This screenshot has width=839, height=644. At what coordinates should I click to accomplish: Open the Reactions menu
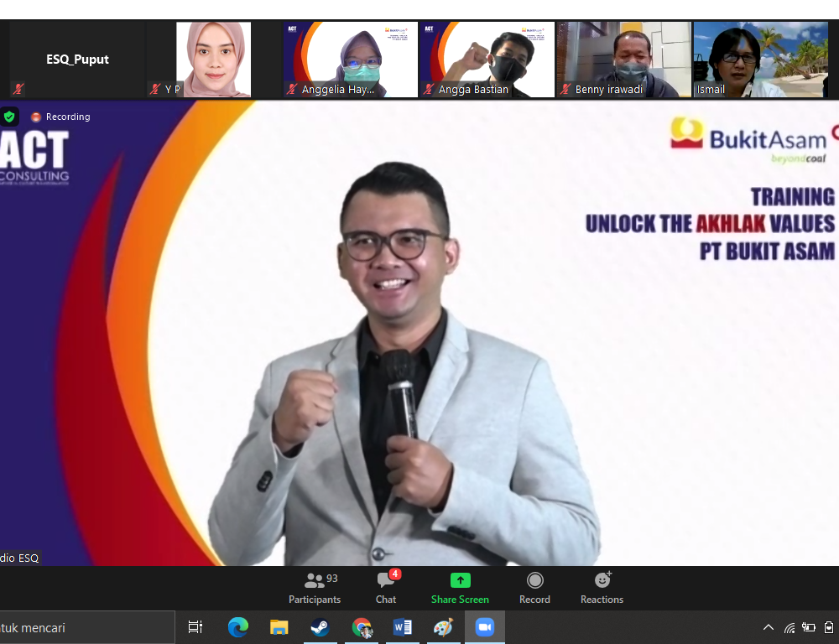602,587
